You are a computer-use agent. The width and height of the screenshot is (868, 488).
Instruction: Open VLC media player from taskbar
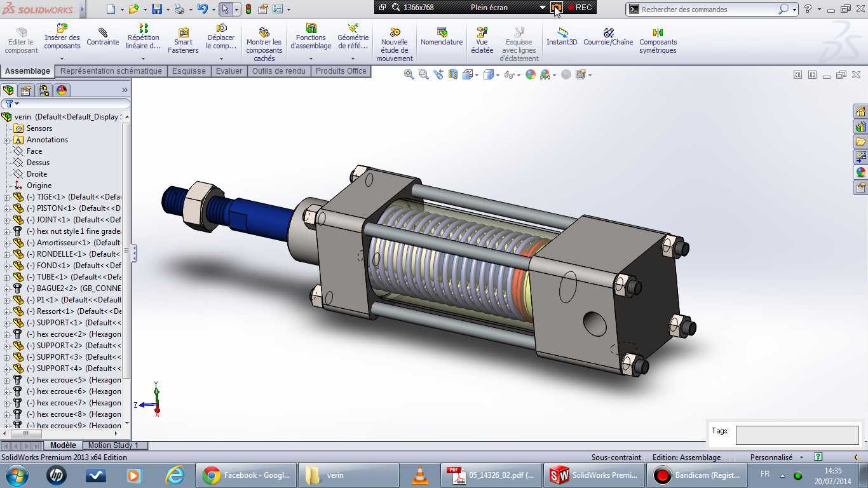click(x=420, y=475)
